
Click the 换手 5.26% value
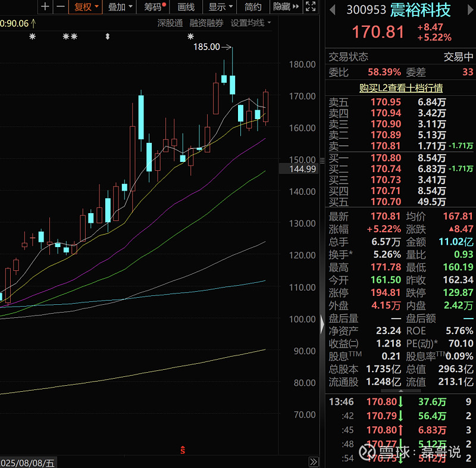coord(387,254)
